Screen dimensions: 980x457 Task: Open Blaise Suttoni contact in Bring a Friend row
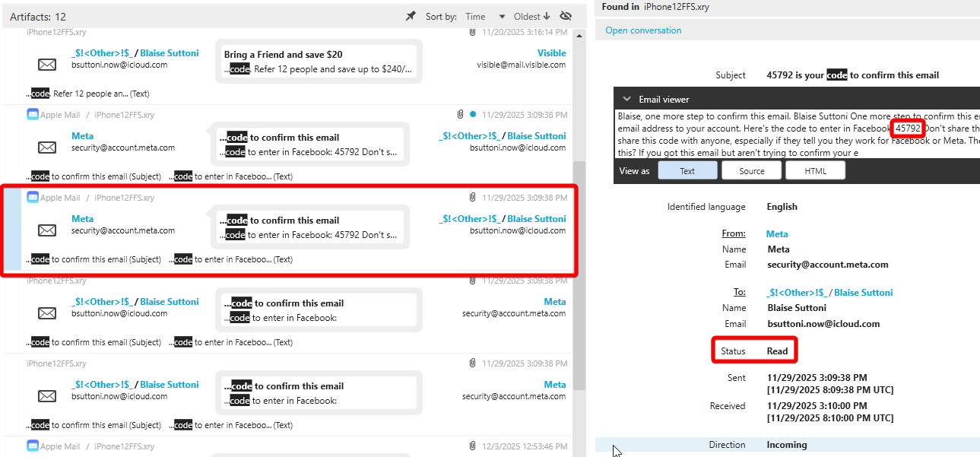click(170, 53)
